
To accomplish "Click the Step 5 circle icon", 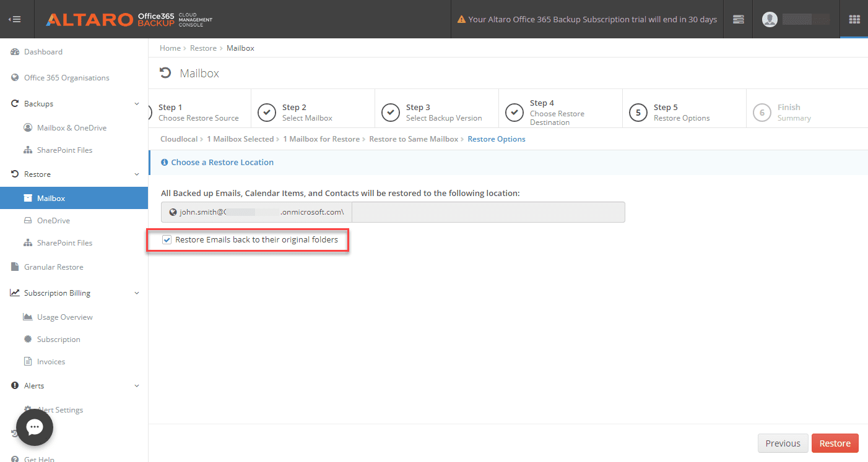I will 638,113.
